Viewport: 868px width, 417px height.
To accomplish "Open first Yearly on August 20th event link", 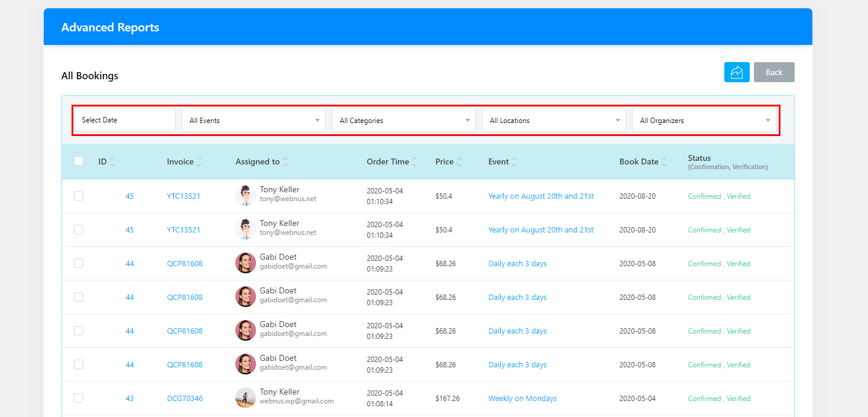I will (x=541, y=196).
